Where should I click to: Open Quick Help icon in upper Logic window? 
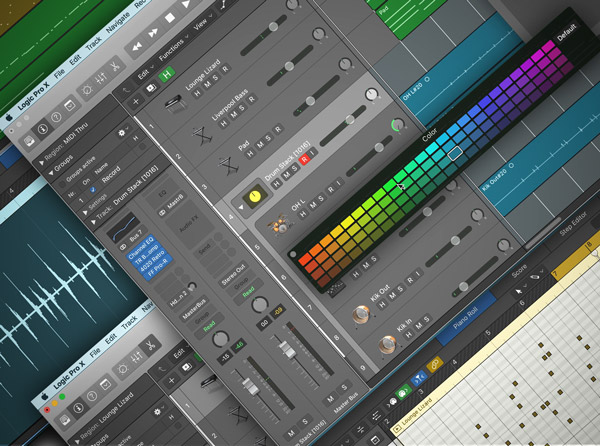point(56,117)
